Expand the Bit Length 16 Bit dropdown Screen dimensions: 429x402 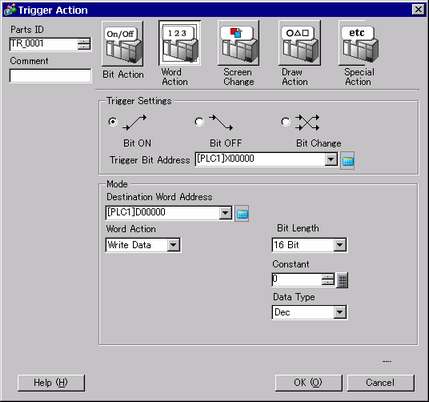click(339, 245)
